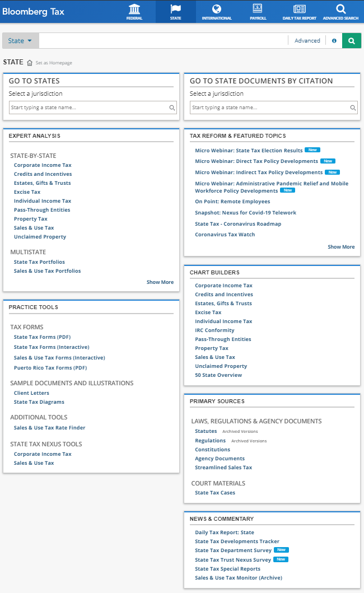This screenshot has height=593, width=364.
Task: Click the search info icon
Action: 334,41
